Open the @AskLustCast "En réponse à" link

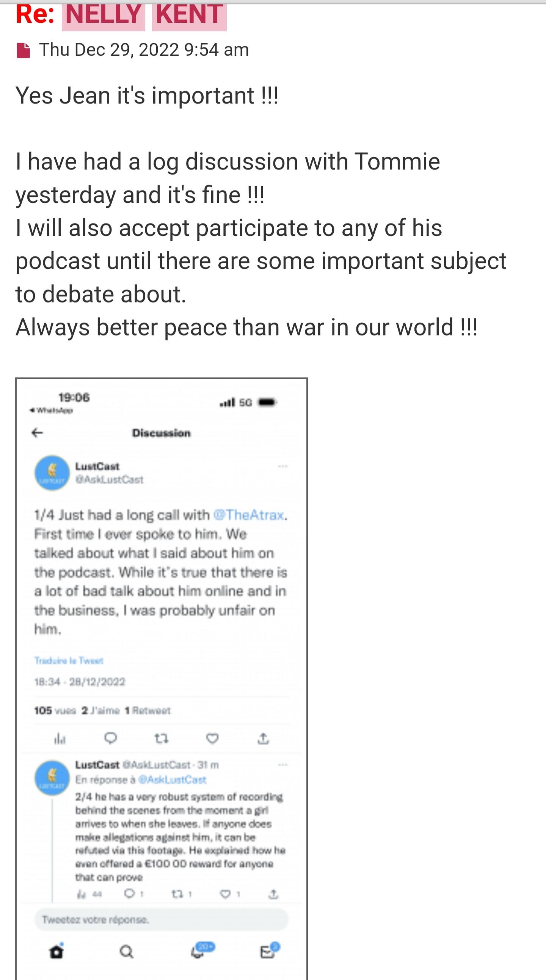(x=172, y=780)
